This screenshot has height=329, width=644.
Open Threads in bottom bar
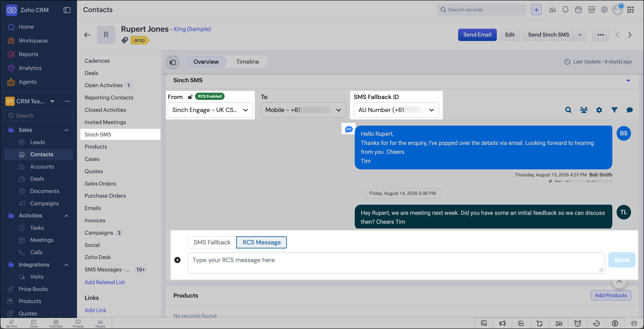pyautogui.click(x=78, y=324)
